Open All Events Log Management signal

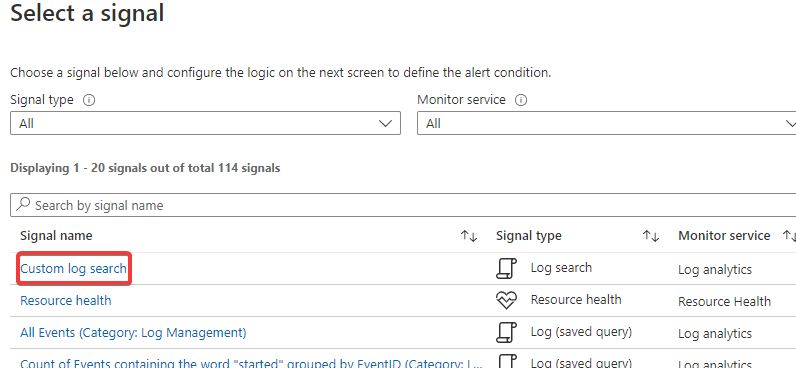click(133, 332)
